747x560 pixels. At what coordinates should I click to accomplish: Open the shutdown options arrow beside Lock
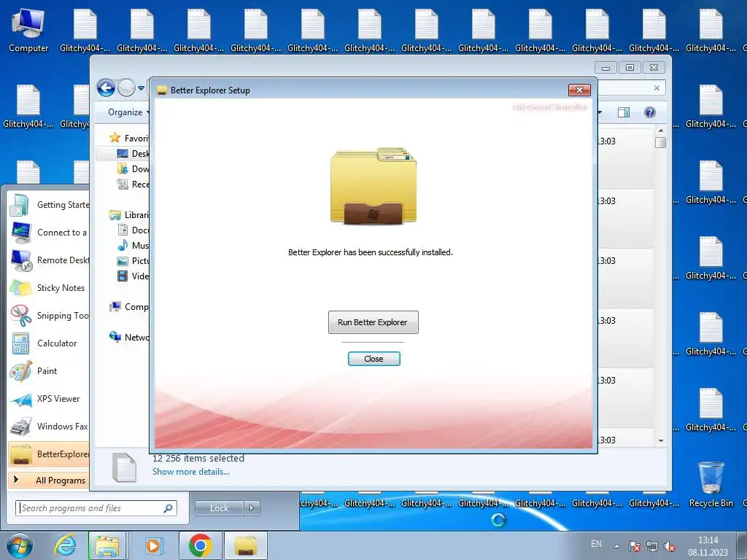tap(252, 508)
